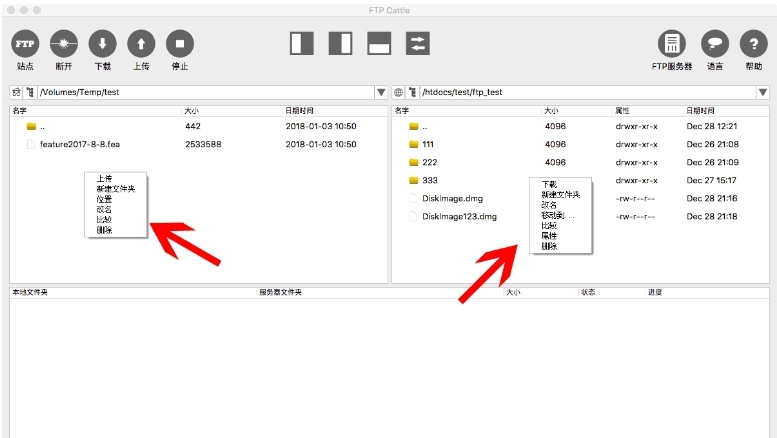Click the small icon just before /Volumes/Temp/test
The width and height of the screenshot is (777, 438).
pos(30,92)
